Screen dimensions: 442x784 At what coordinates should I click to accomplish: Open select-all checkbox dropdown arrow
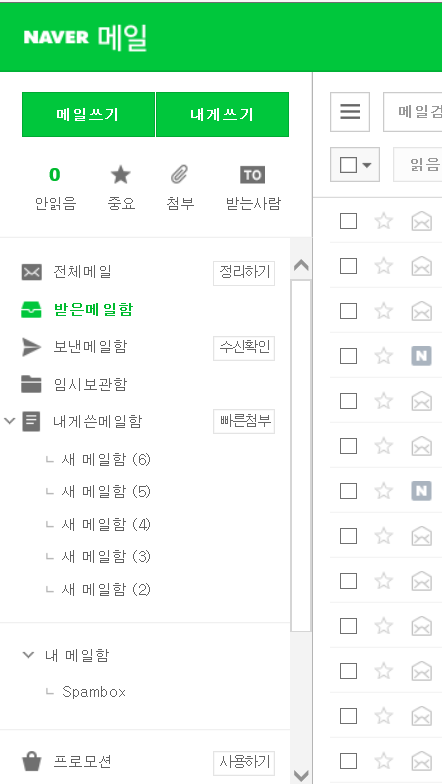point(367,164)
